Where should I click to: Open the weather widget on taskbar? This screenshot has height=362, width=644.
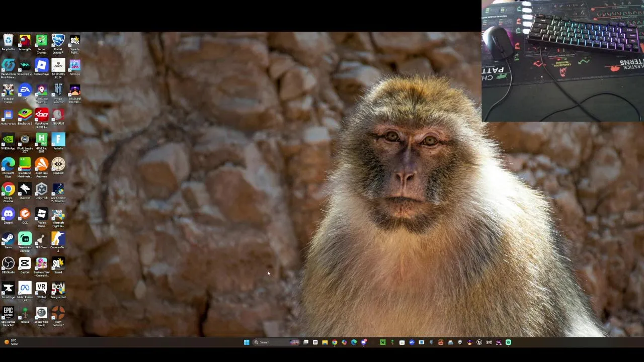10,342
